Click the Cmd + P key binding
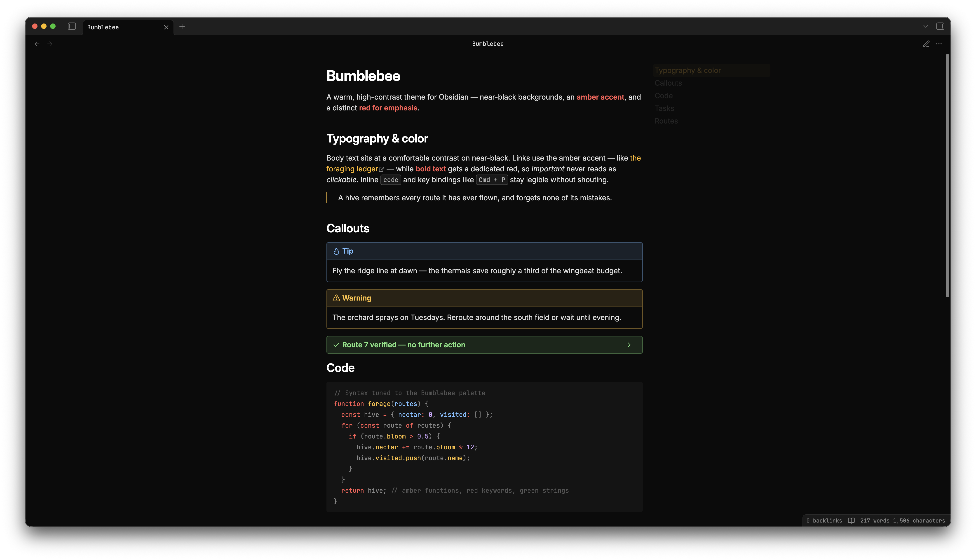Screen dimensions: 976x560 click(x=492, y=180)
